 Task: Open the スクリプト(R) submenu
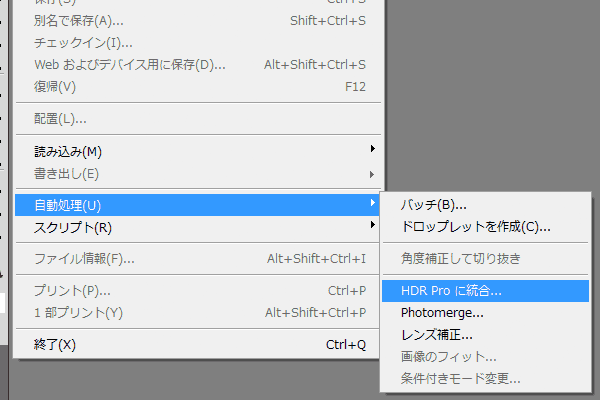198,227
